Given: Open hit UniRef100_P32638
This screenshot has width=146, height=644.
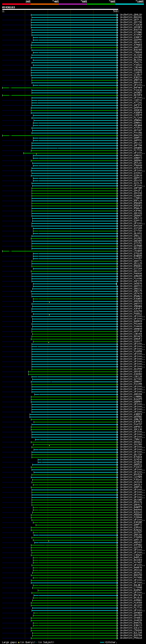Looking at the screenshot, I should 131,25.
